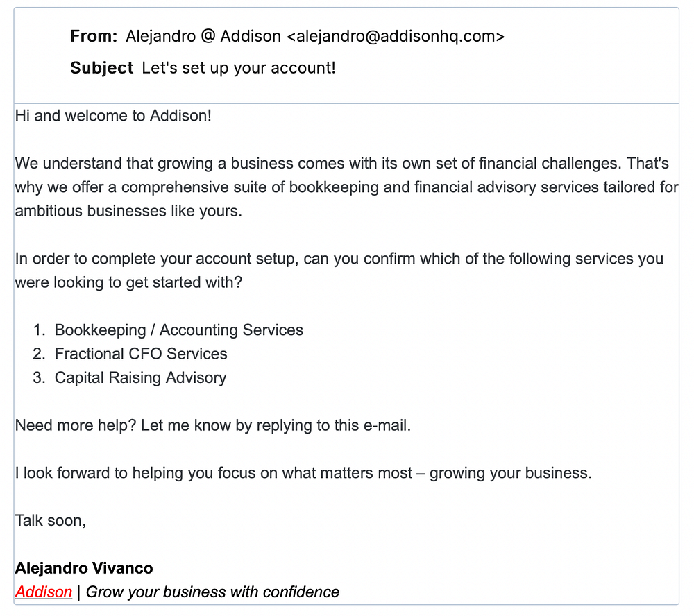This screenshot has width=694, height=616.
Task: Click the bold Alejandro Vivanco signature name
Action: (84, 567)
